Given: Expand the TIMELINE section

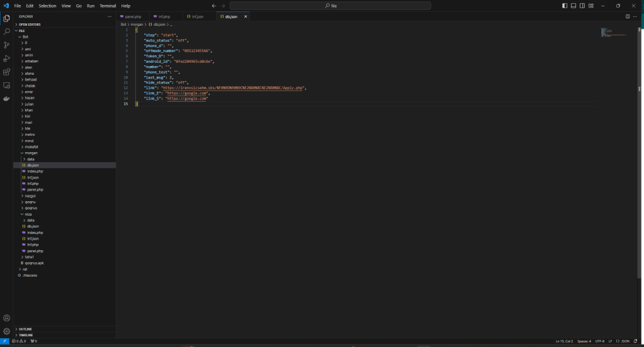Looking at the screenshot, I should (x=26, y=335).
